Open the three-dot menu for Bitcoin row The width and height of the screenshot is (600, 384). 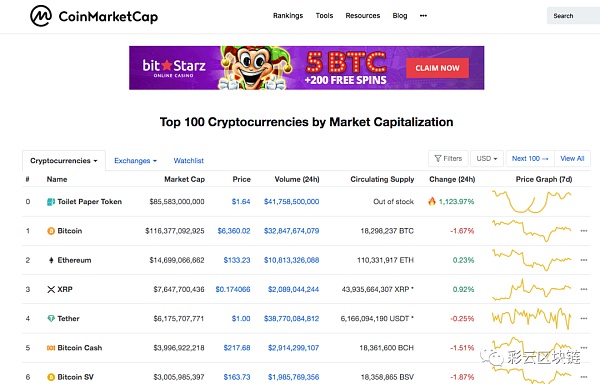coord(584,231)
